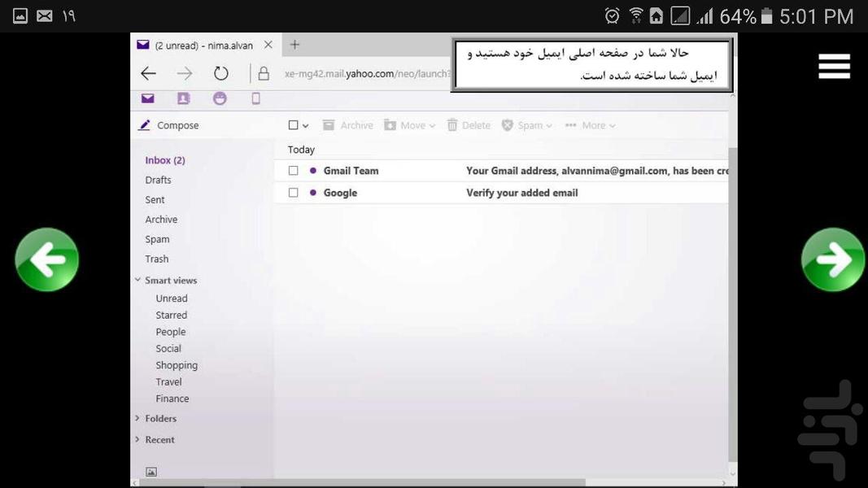Open the Sent folder

click(x=155, y=200)
